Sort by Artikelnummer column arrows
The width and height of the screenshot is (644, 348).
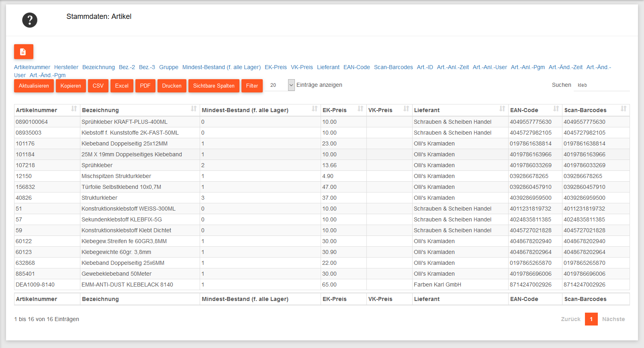point(74,109)
